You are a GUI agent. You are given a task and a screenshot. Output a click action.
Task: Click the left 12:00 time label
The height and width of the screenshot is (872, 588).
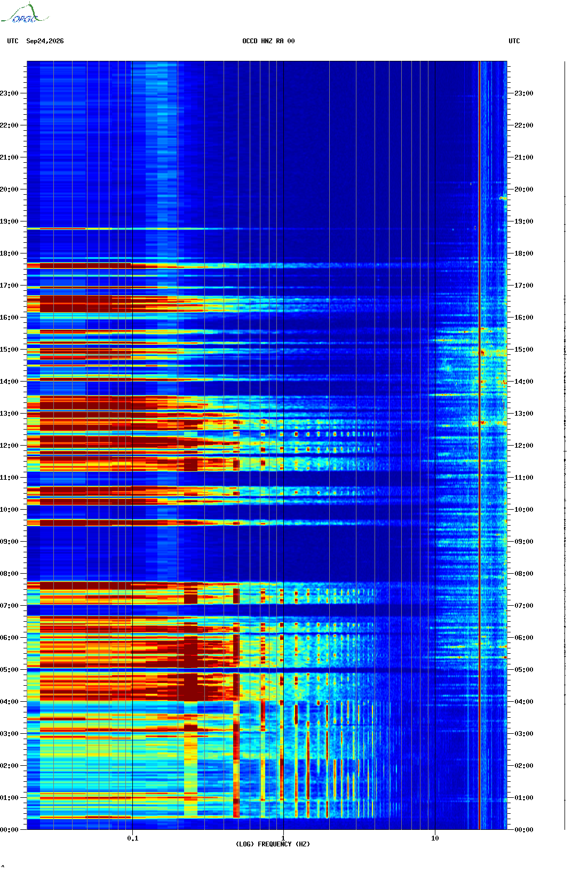9,446
